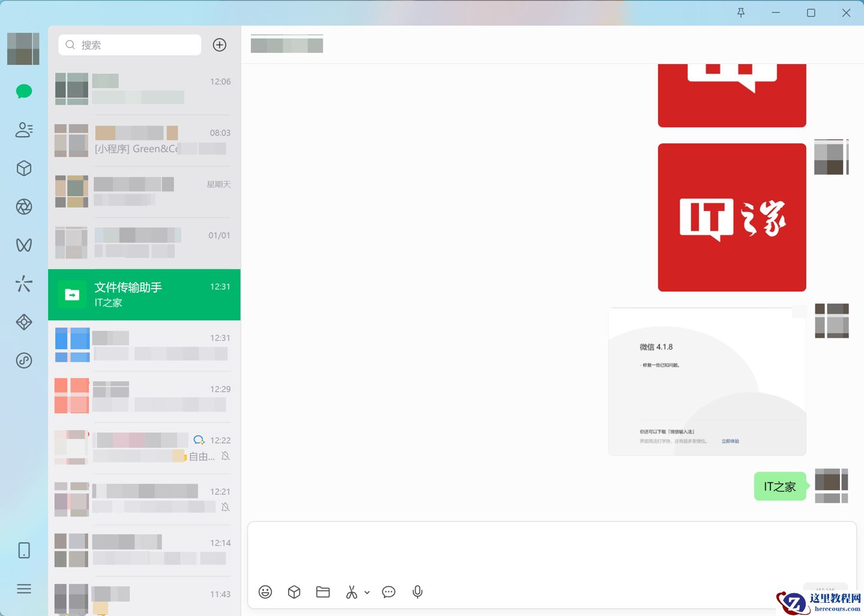
Task: Close the WeChat window
Action: click(x=847, y=13)
